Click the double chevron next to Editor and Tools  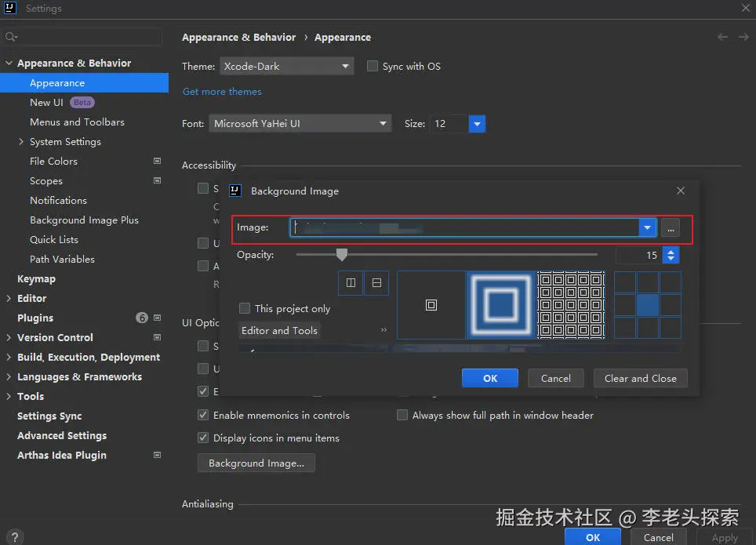tap(383, 330)
